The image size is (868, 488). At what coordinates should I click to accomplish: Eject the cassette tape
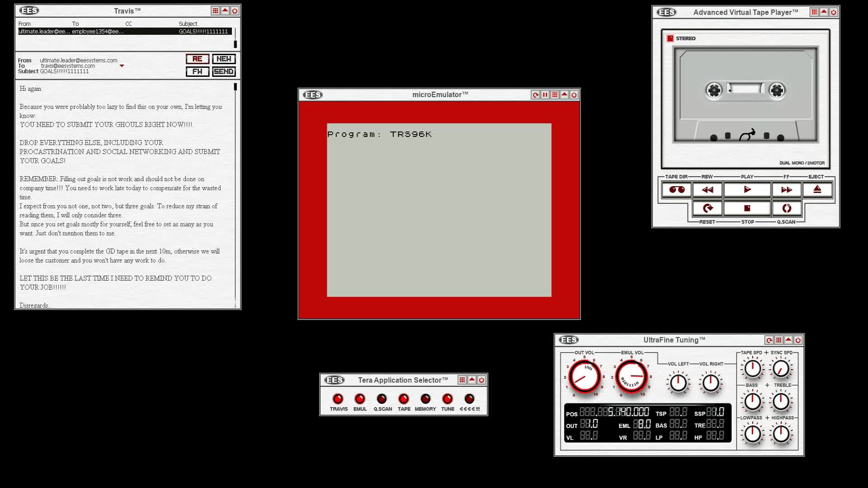point(817,190)
